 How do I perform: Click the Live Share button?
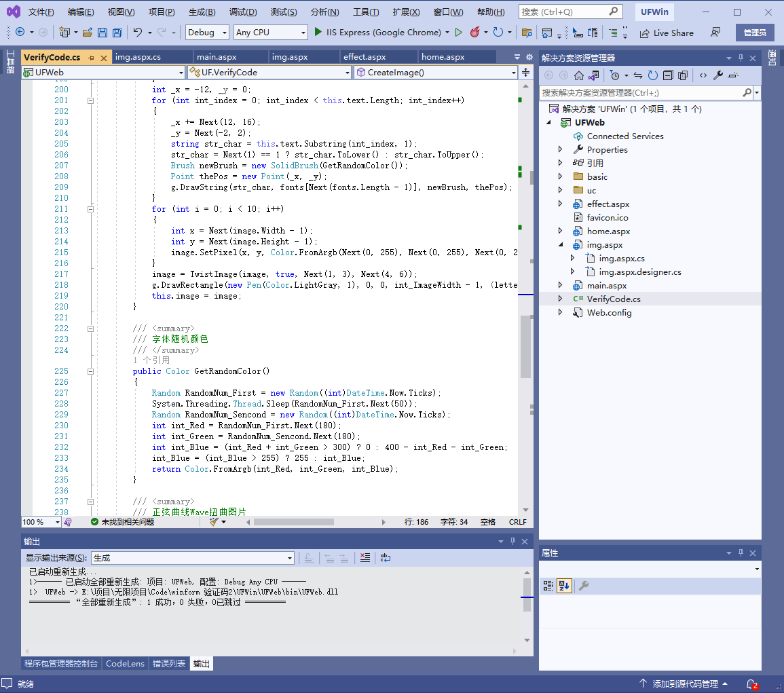(x=667, y=33)
